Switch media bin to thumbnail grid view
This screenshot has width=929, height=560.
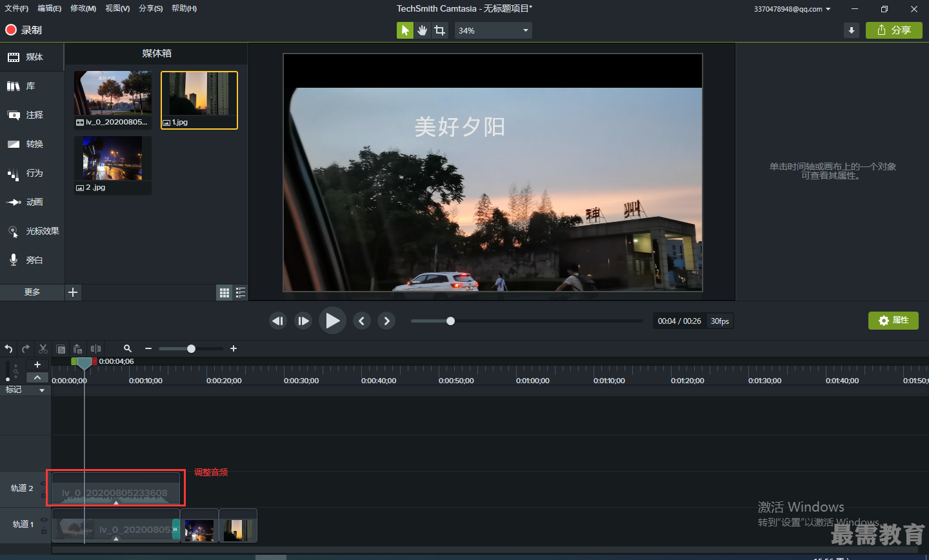[225, 292]
